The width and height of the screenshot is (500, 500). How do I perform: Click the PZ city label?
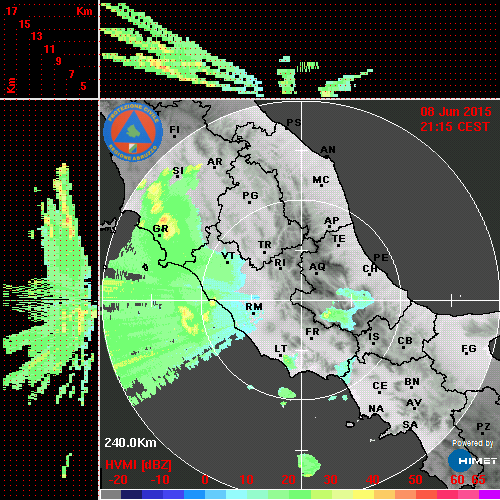tap(483, 427)
